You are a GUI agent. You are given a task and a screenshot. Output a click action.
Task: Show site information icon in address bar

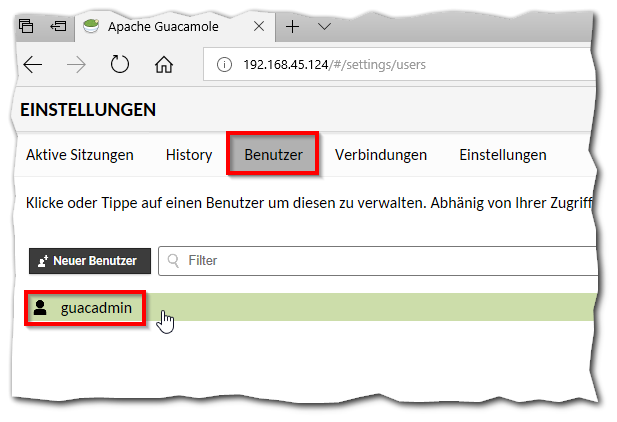click(x=224, y=65)
